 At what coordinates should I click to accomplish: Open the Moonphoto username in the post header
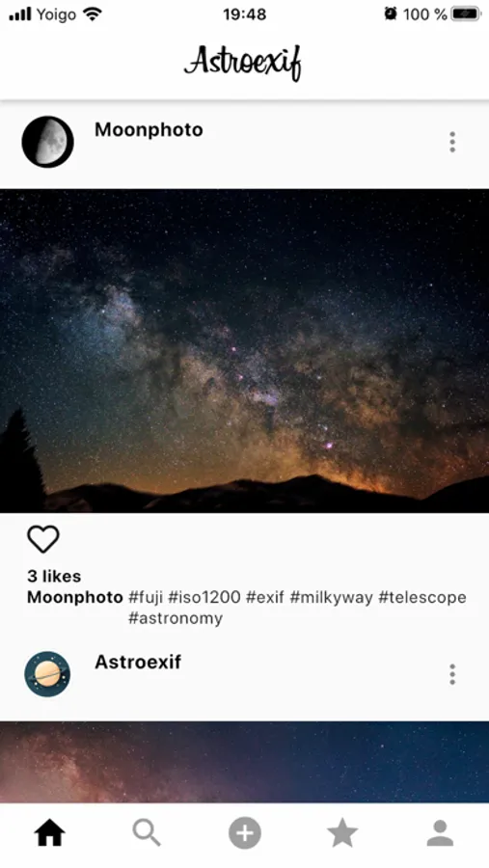[x=149, y=129]
